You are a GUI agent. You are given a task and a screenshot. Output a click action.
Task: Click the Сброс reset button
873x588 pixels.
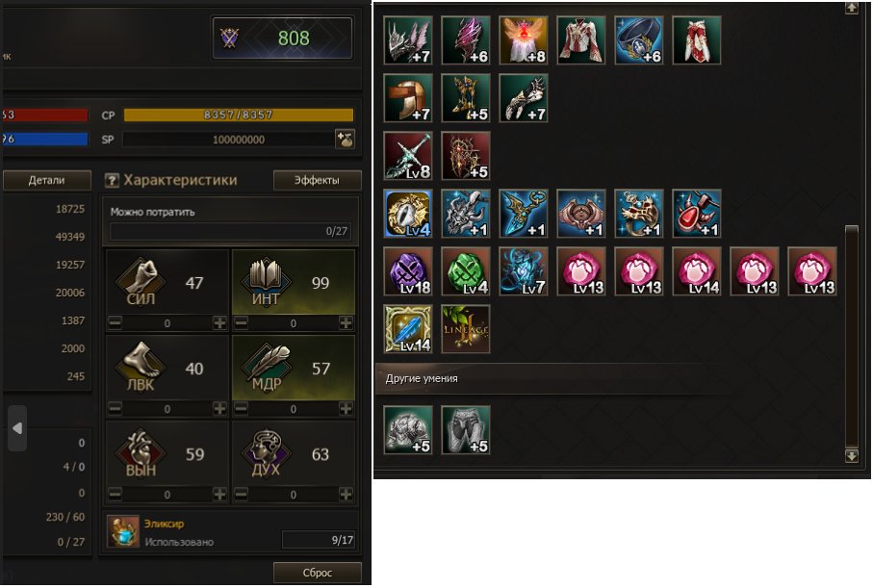[317, 573]
